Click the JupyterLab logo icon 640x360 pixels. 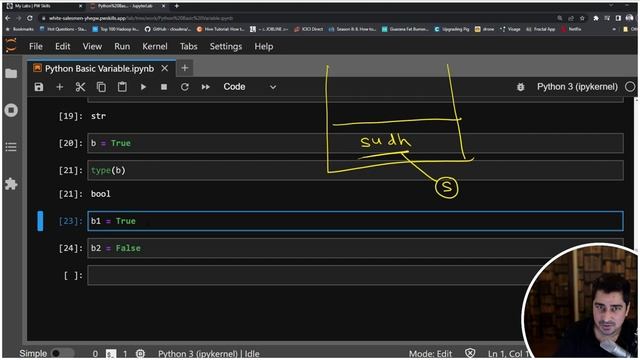[11, 45]
